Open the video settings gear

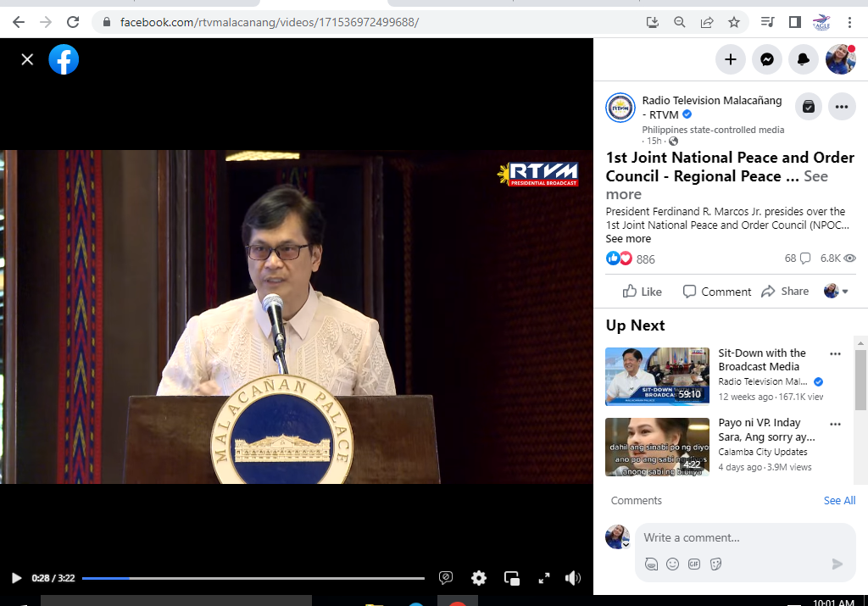tap(479, 578)
